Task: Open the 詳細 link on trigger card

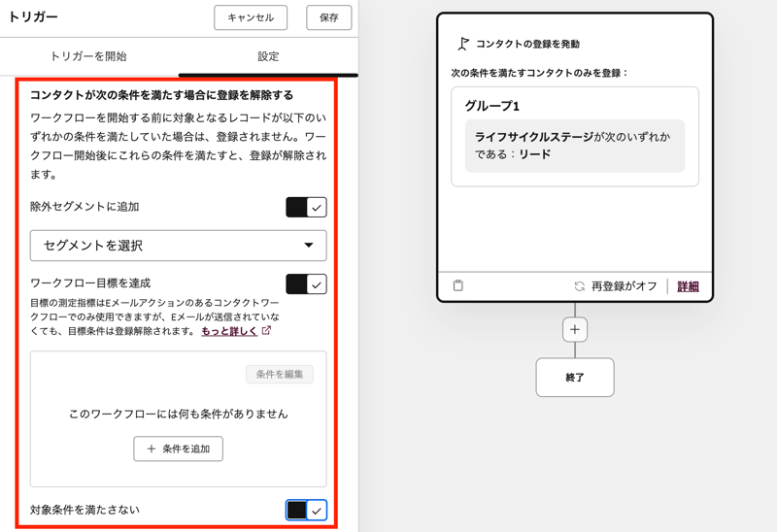Action: coord(688,286)
